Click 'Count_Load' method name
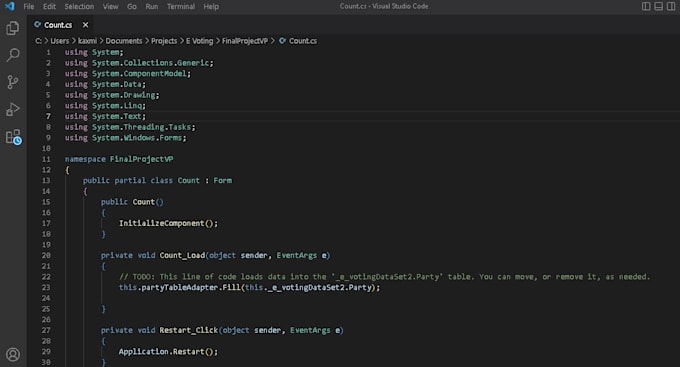The width and height of the screenshot is (680, 367). [182, 256]
